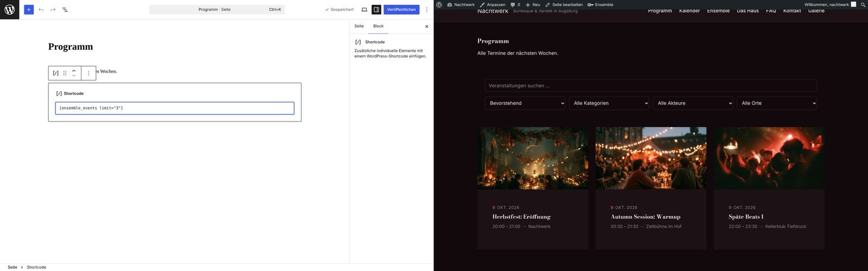
Task: Open the Späte Beats I event image
Action: click(x=769, y=158)
